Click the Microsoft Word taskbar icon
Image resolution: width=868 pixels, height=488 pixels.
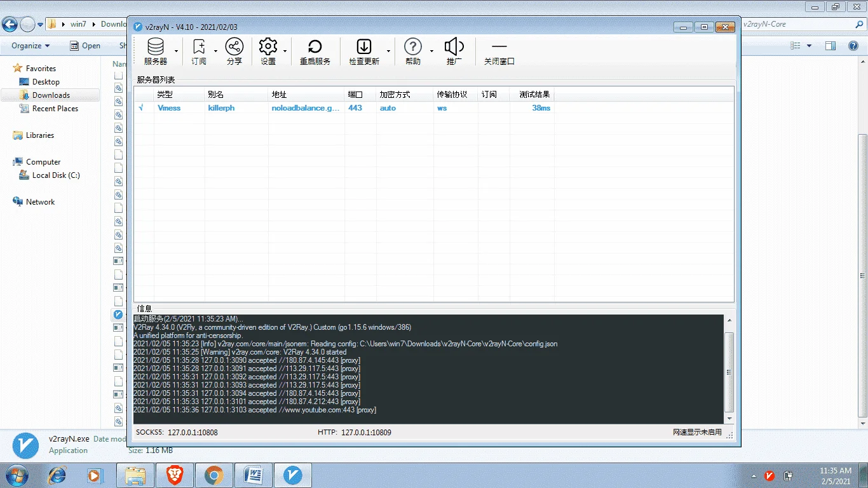253,475
